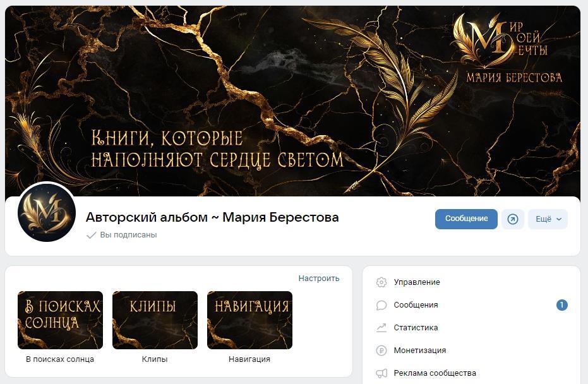Image resolution: width=588 pixels, height=384 pixels.
Task: Click the chevron arrow on Ещё
Action: [x=559, y=219]
